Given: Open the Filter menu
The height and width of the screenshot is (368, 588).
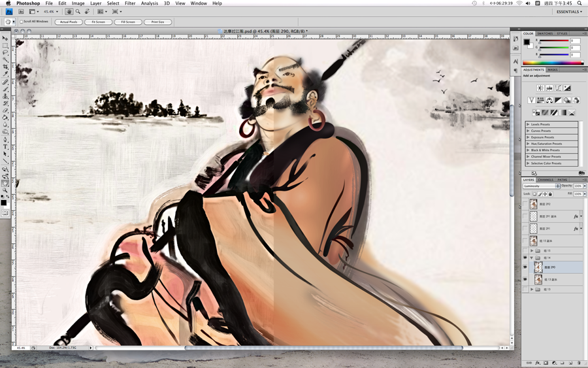Looking at the screenshot, I should tap(130, 3).
